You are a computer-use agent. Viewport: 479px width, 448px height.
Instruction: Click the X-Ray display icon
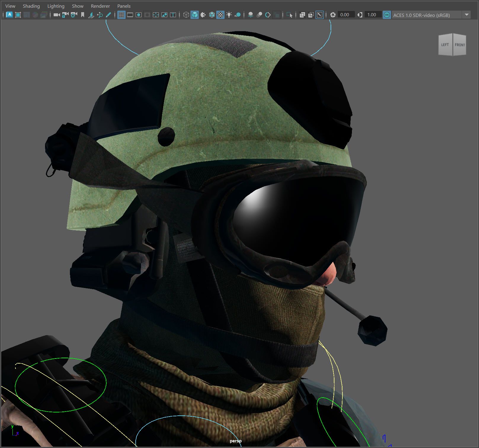302,15
